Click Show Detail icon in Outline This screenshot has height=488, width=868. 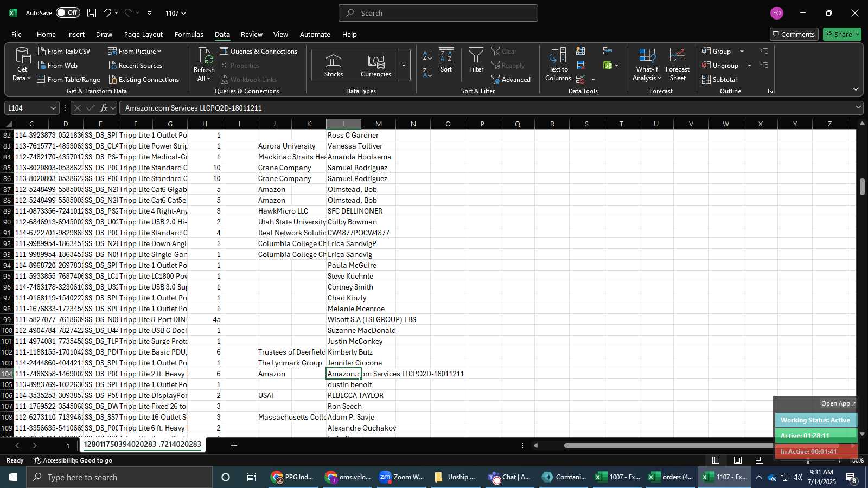764,51
